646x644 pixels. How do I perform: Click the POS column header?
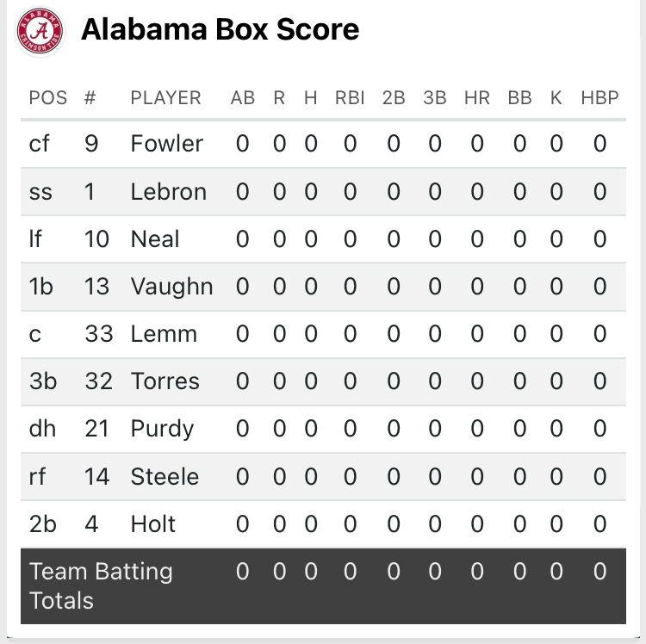48,97
